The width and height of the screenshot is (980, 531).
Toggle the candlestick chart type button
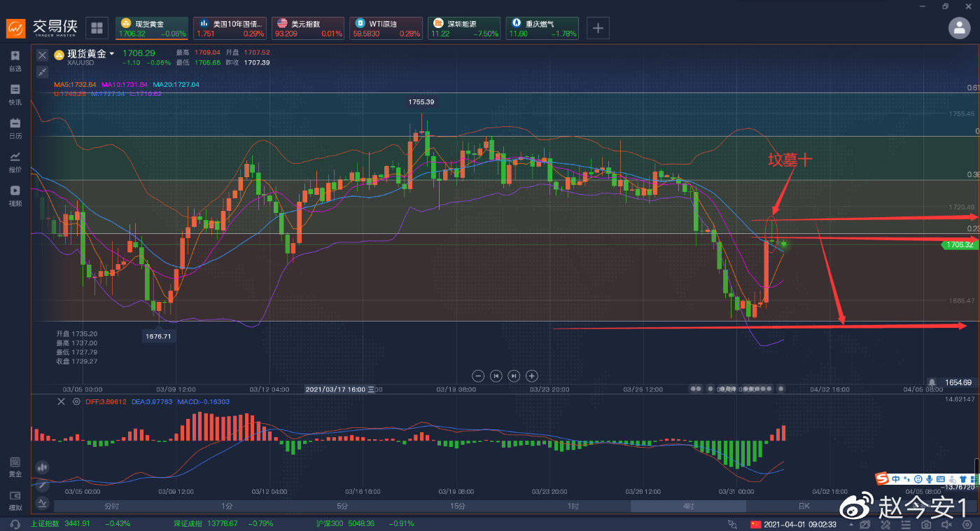coord(42,467)
